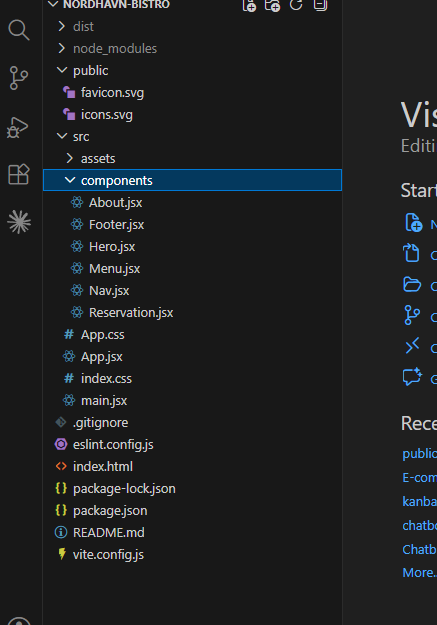This screenshot has height=625, width=437.
Task: Select the package.json file
Action: [x=192, y=511]
